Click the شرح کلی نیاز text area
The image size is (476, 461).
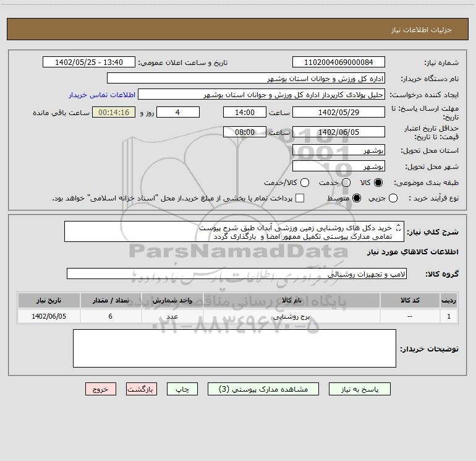[x=234, y=231]
